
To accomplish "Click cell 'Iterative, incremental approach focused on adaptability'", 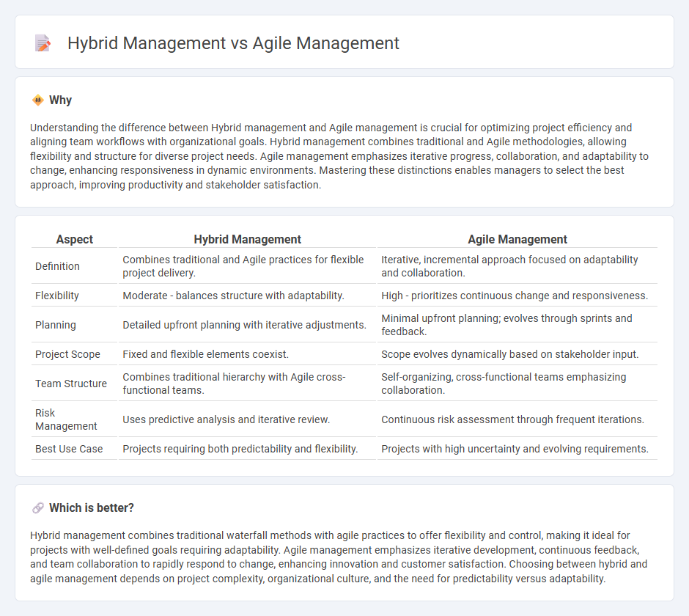I will pos(517,266).
